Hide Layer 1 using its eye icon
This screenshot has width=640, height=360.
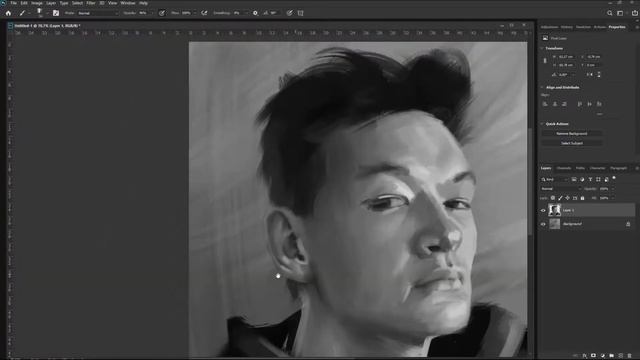click(543, 210)
